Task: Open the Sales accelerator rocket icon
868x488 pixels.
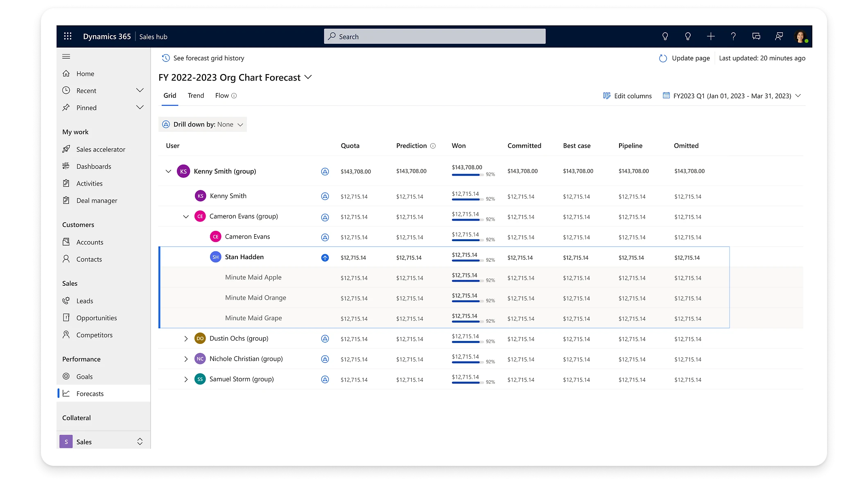Action: (x=66, y=149)
